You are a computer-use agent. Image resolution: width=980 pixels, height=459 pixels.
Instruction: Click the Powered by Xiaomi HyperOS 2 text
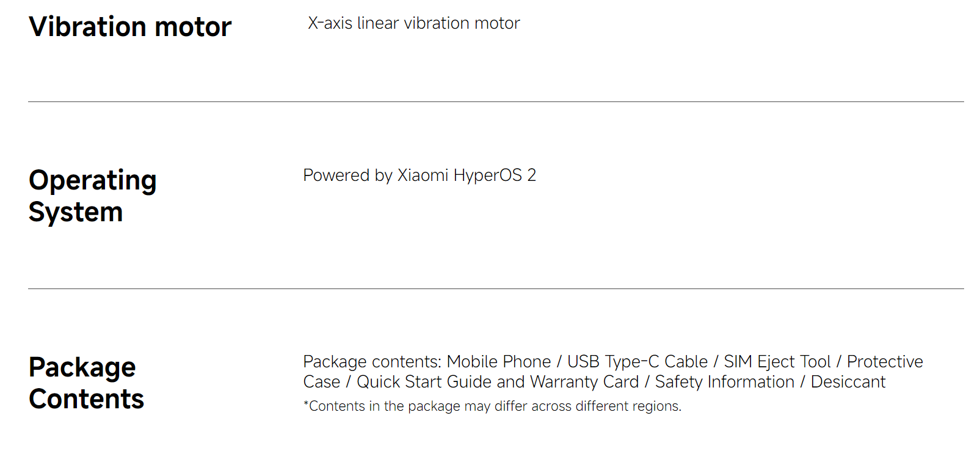pos(419,175)
